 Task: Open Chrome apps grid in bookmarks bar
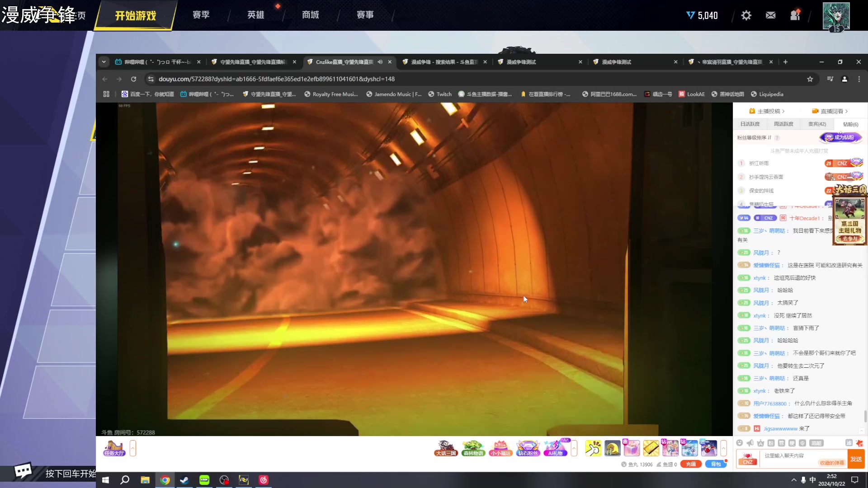[106, 94]
